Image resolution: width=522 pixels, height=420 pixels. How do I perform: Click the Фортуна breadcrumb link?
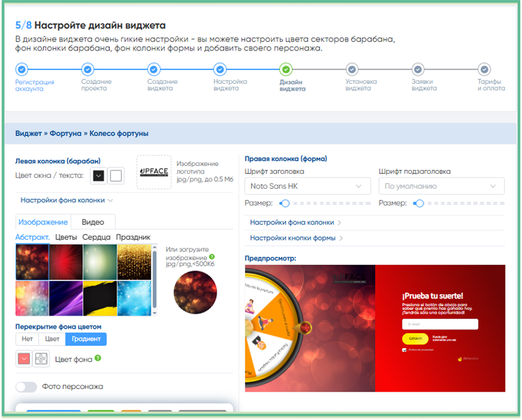coord(65,134)
